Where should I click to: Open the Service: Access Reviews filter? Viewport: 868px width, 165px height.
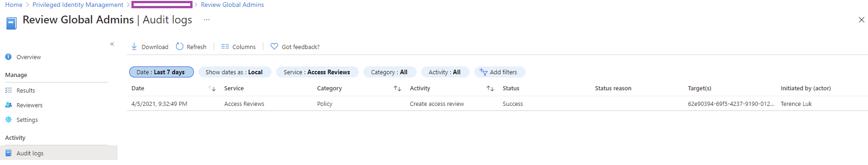317,72
